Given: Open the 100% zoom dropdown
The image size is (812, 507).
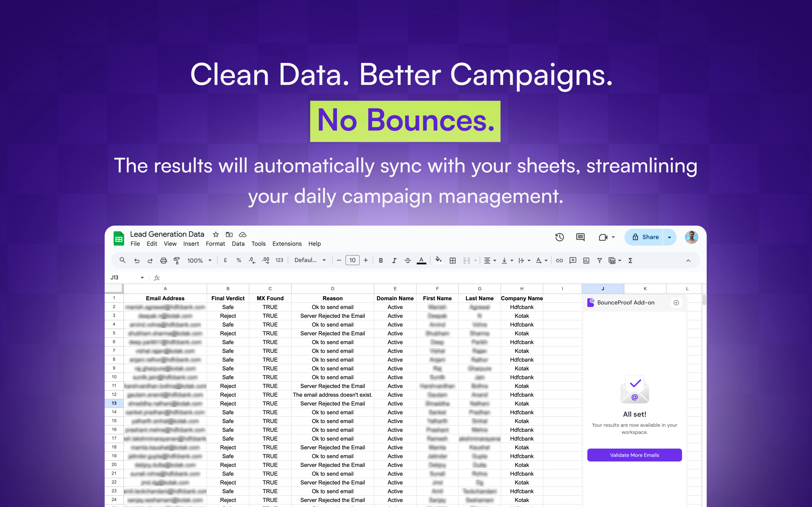Looking at the screenshot, I should [x=199, y=260].
